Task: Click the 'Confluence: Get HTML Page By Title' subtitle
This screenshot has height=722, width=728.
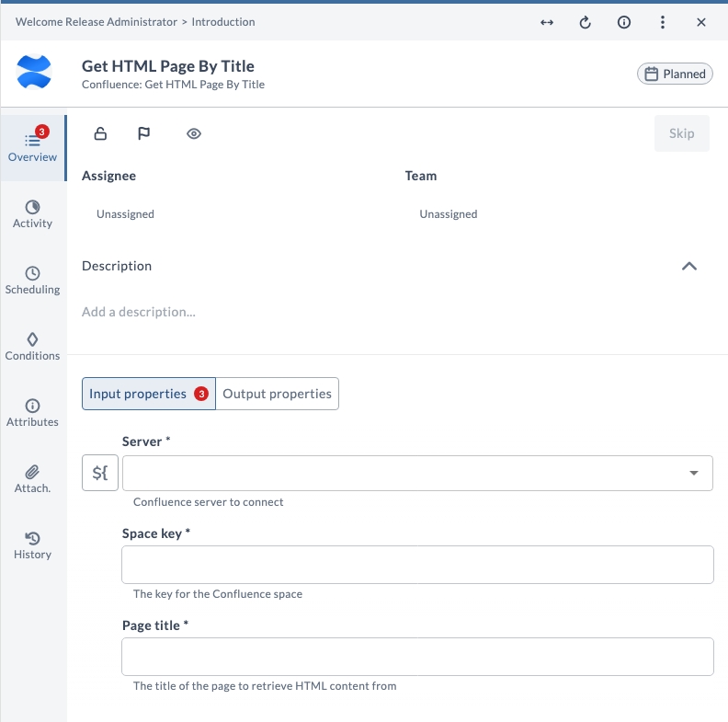Action: coord(173,85)
